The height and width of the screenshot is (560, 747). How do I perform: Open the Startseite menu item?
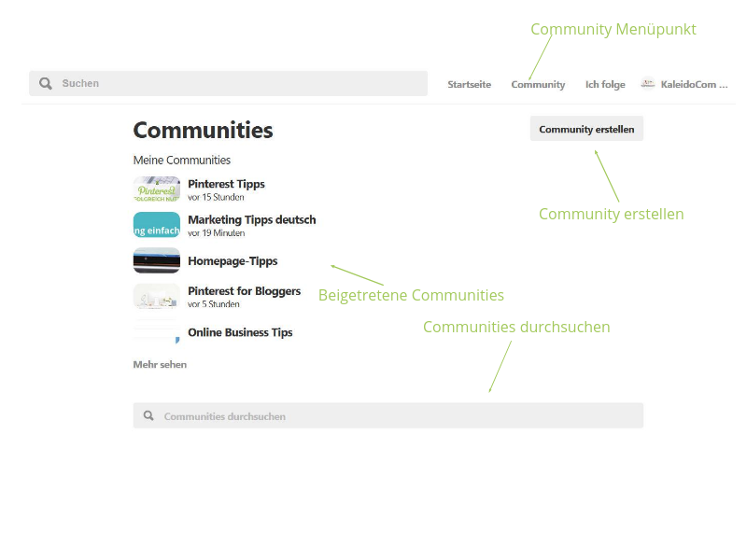[x=469, y=84]
